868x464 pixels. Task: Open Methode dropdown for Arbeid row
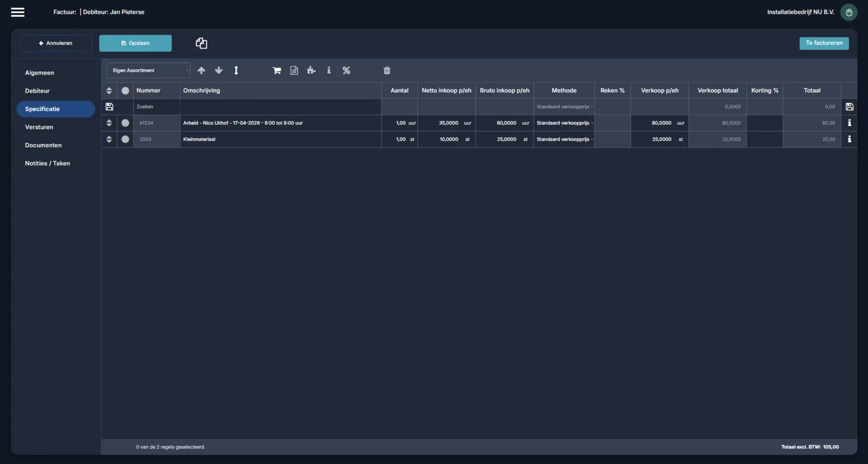pos(564,123)
